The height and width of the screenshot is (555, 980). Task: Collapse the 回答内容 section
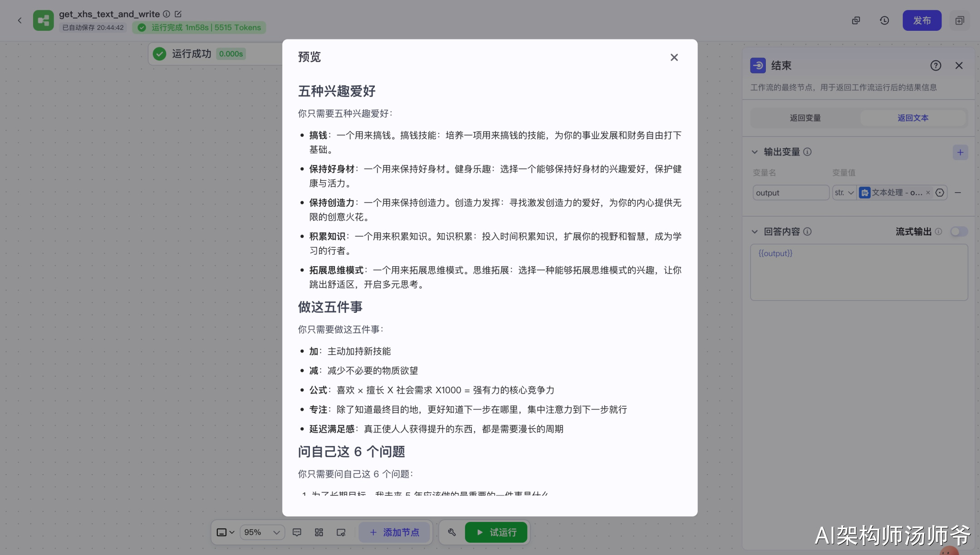tap(755, 232)
